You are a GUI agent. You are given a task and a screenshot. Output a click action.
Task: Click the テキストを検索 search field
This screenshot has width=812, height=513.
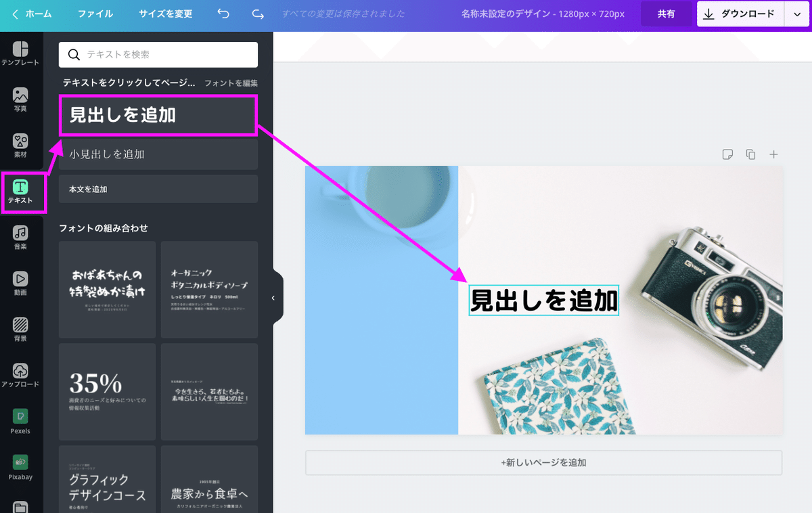[158, 55]
